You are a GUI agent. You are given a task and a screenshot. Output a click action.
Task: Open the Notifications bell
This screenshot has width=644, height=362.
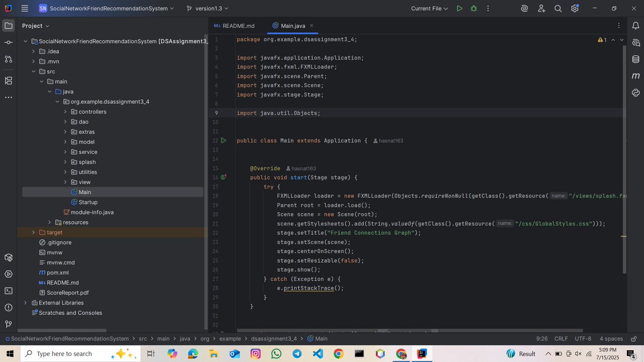636,26
